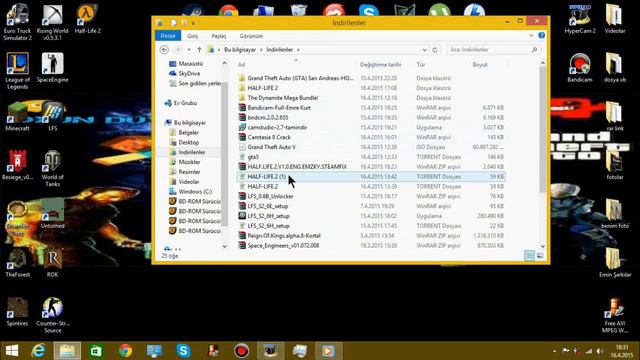The image size is (640, 360).
Task: Expand the ribbon with the chevron
Action: point(531,36)
